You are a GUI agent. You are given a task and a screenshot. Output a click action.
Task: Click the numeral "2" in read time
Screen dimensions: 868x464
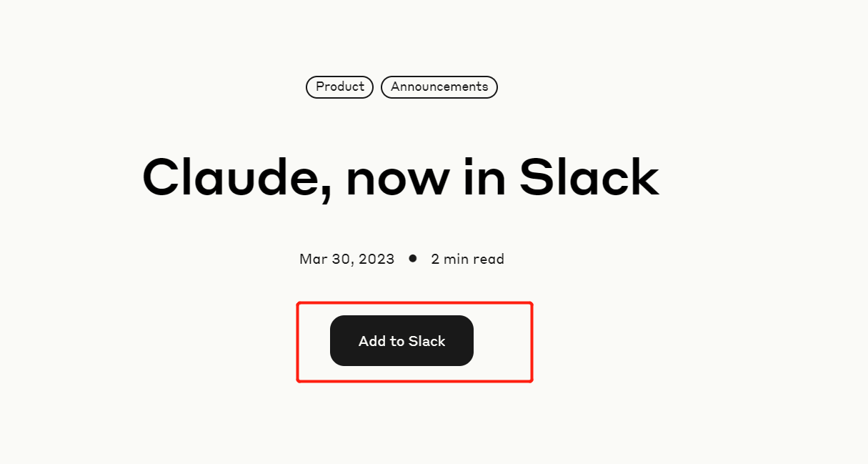435,259
